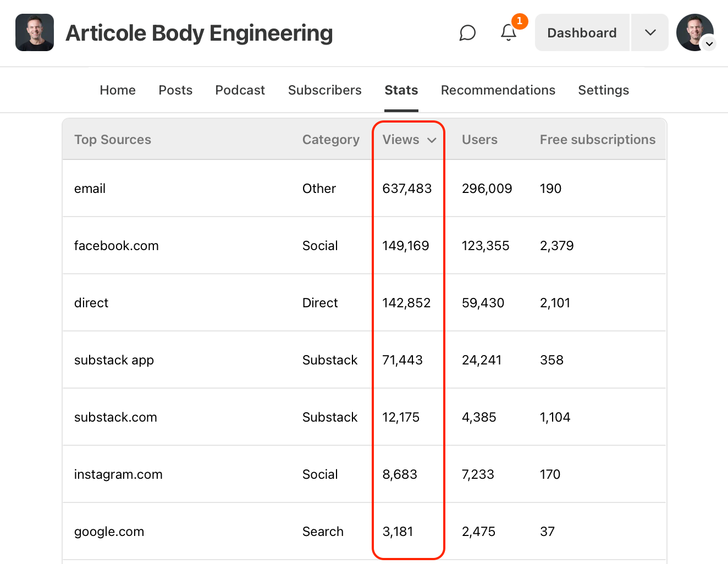Screen dimensions: 728x564
Task: Click the 1,104 free subscriptions value
Action: (x=555, y=417)
